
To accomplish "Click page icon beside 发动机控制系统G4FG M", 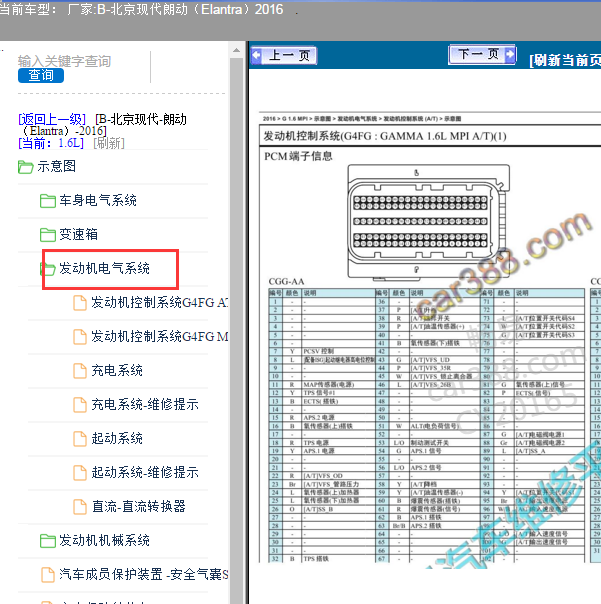I will 80,337.
